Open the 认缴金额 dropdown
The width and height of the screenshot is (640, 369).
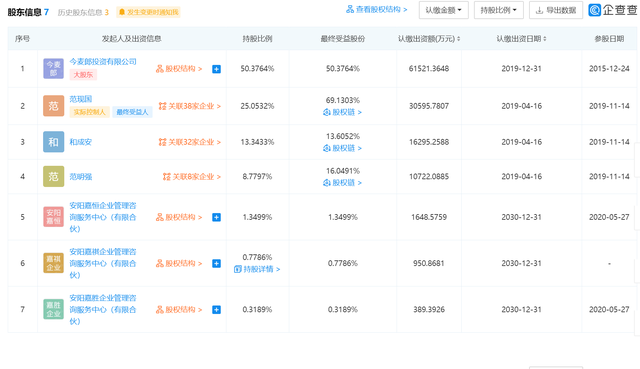pos(444,10)
